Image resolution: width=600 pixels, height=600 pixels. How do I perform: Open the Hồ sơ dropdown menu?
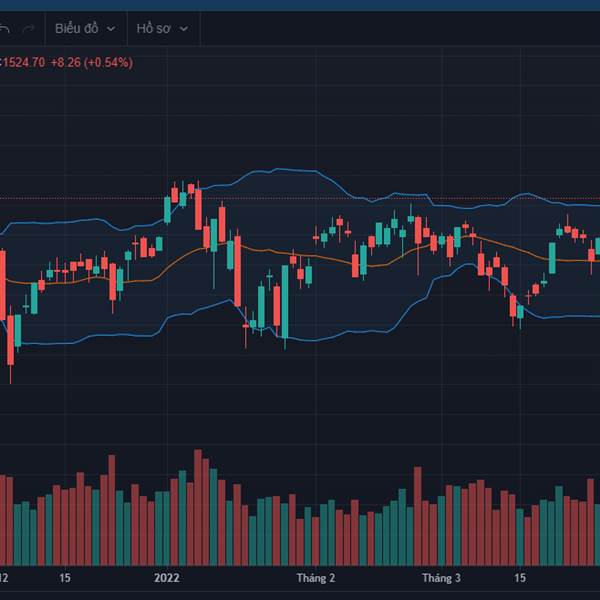tap(163, 29)
